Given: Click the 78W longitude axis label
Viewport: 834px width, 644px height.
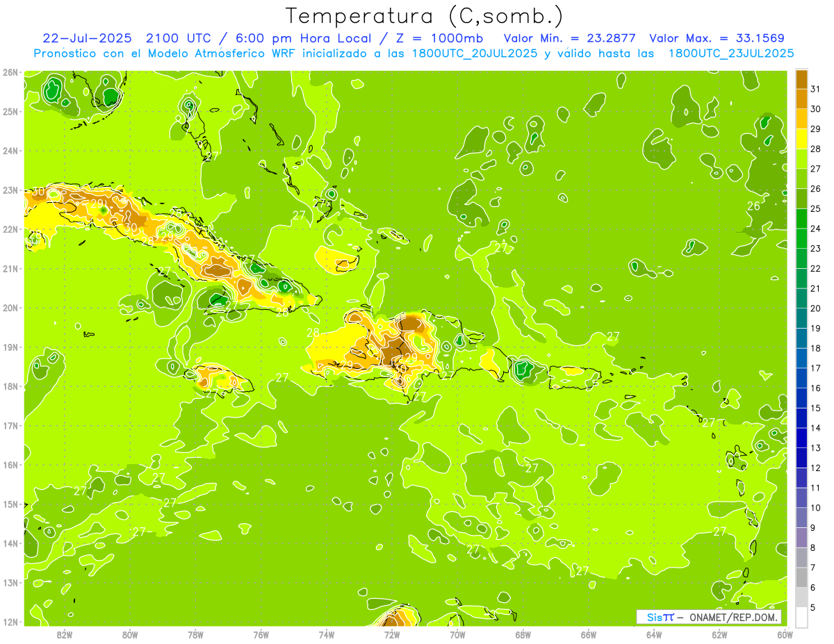Looking at the screenshot, I should click(195, 634).
